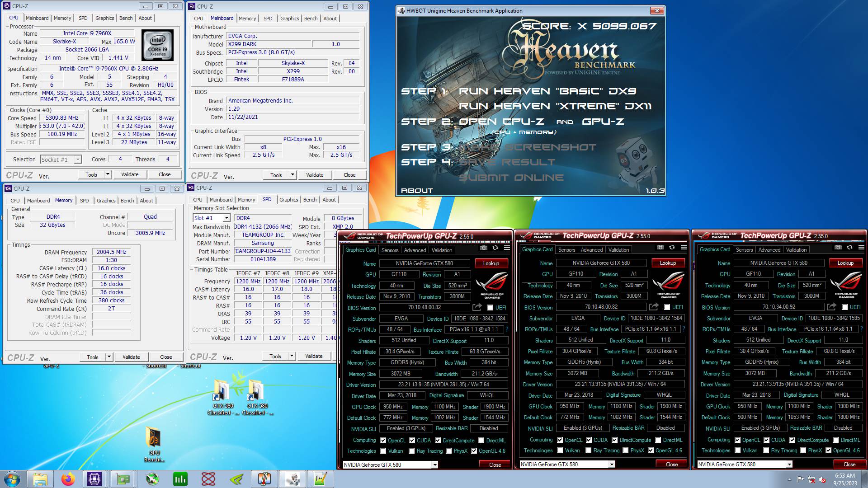Click BIOS export arrow icon in middle GPU-Z
The width and height of the screenshot is (868, 488).
tap(654, 307)
